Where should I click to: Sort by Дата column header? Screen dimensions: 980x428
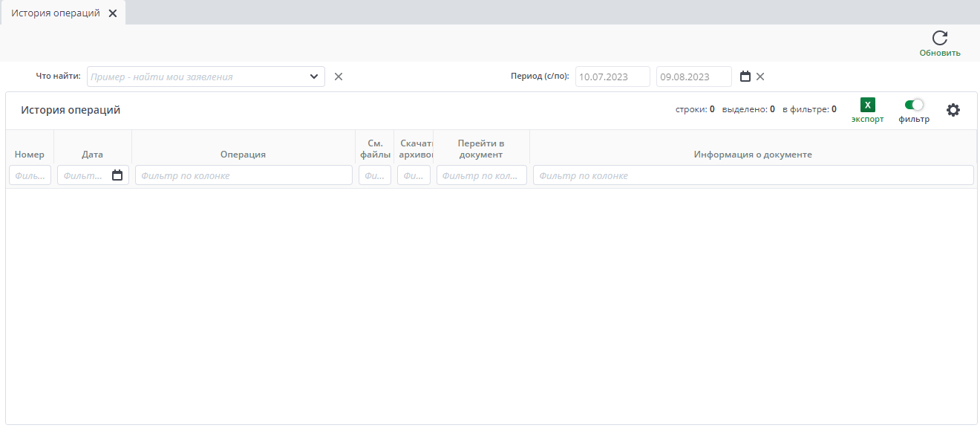(x=92, y=155)
